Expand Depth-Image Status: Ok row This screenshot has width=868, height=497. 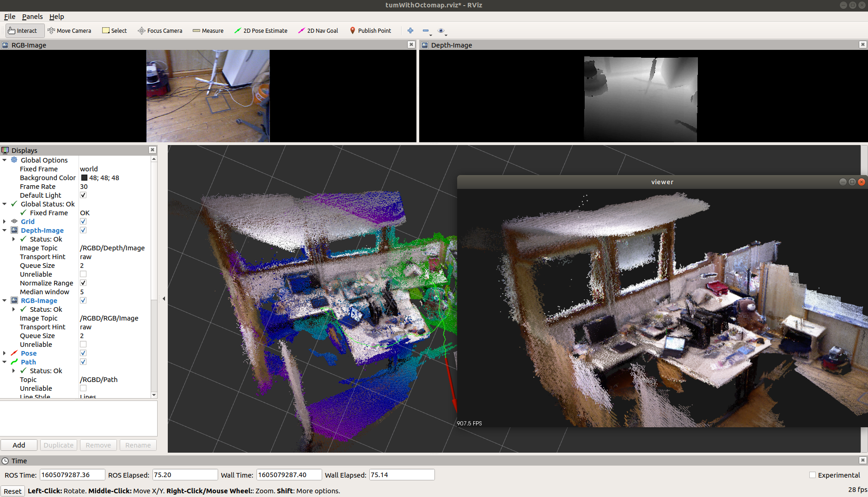13,239
